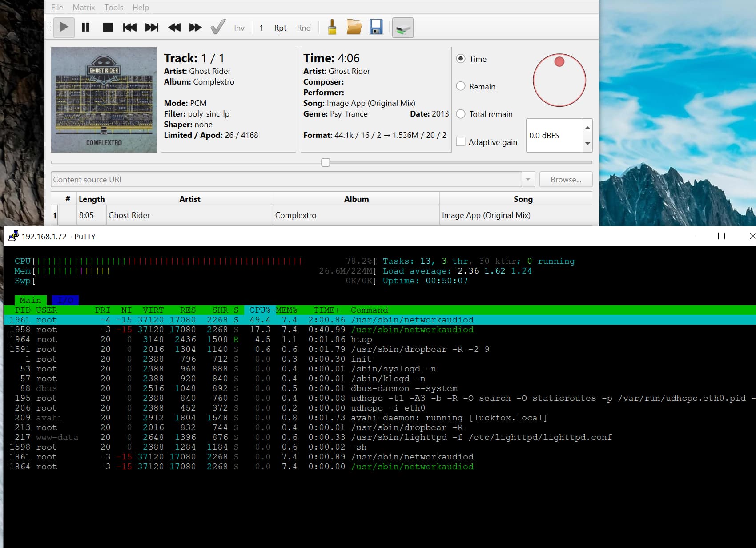Select the Total remain radio button
The height and width of the screenshot is (548, 756).
[461, 114]
